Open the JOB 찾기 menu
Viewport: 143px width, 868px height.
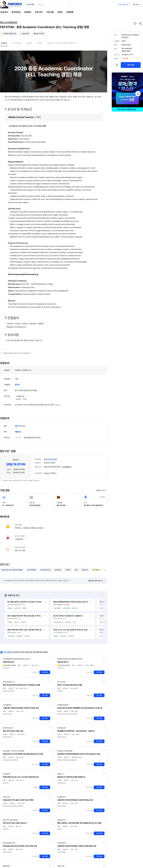click(x=4, y=12)
